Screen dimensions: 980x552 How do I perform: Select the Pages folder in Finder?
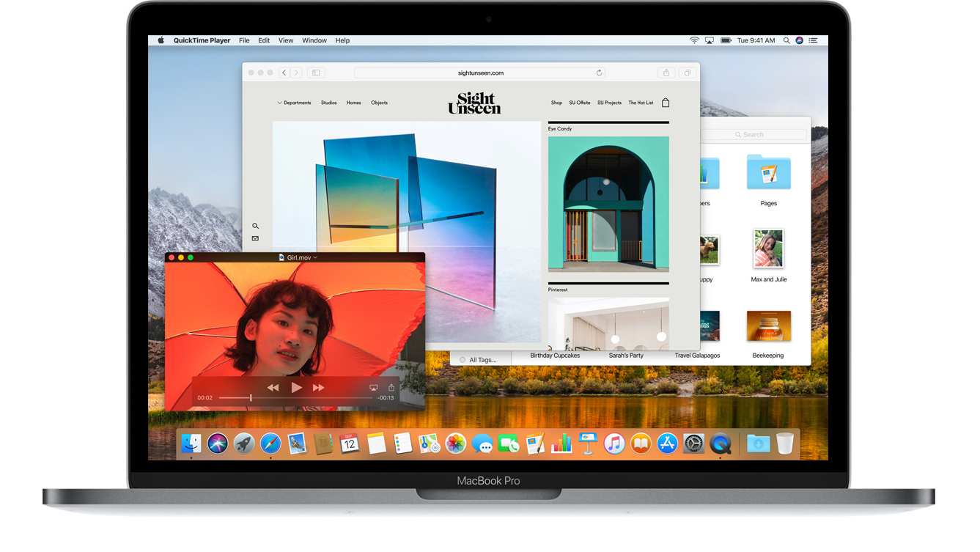click(x=768, y=180)
